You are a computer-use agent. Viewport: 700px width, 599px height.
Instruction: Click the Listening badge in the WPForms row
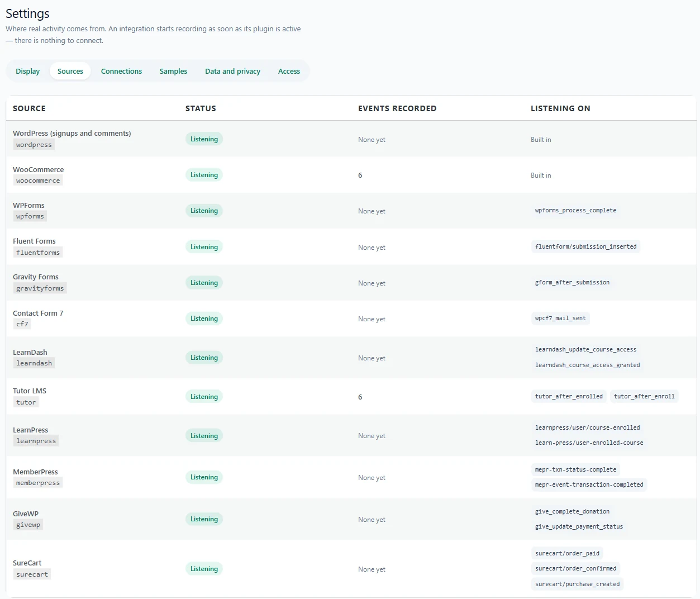[204, 211]
